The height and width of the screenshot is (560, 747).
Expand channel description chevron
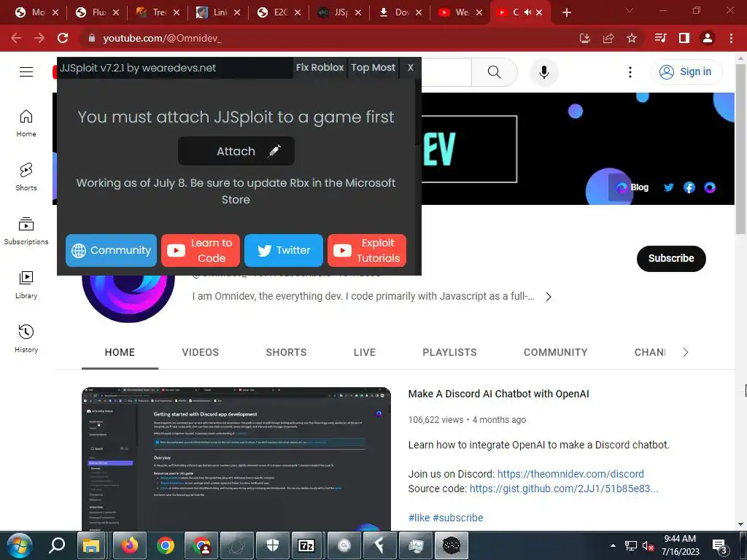click(549, 297)
